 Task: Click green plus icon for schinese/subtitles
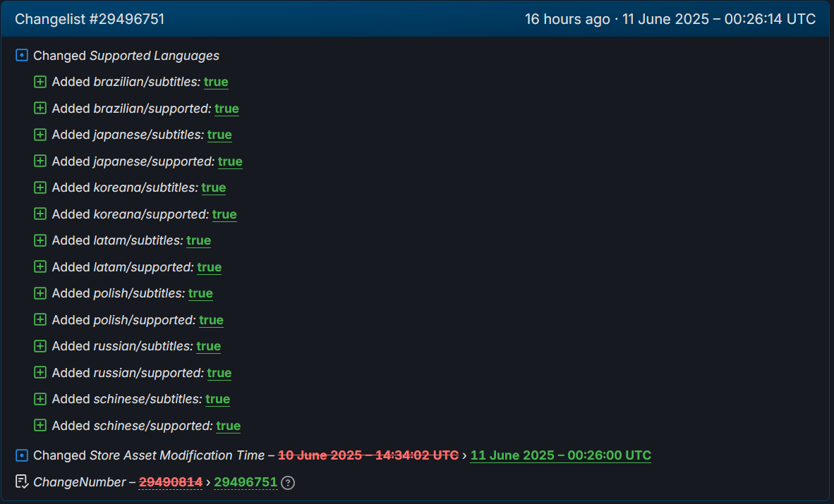point(40,399)
